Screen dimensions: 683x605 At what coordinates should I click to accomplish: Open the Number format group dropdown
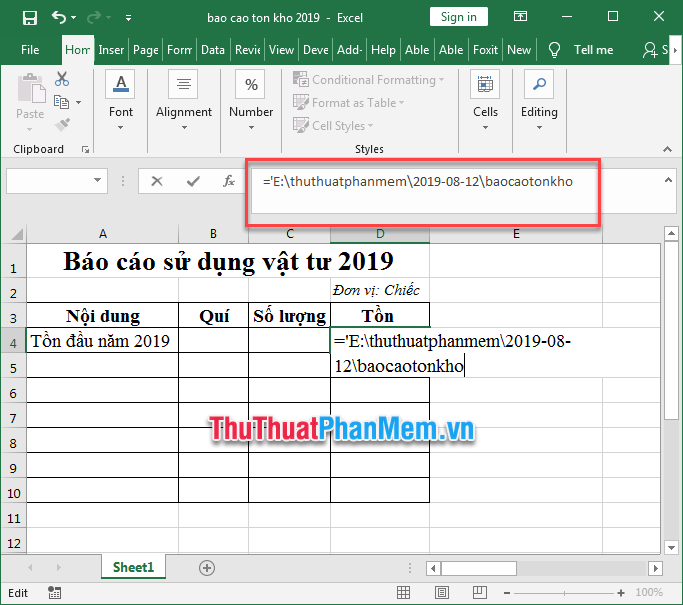coord(251,100)
